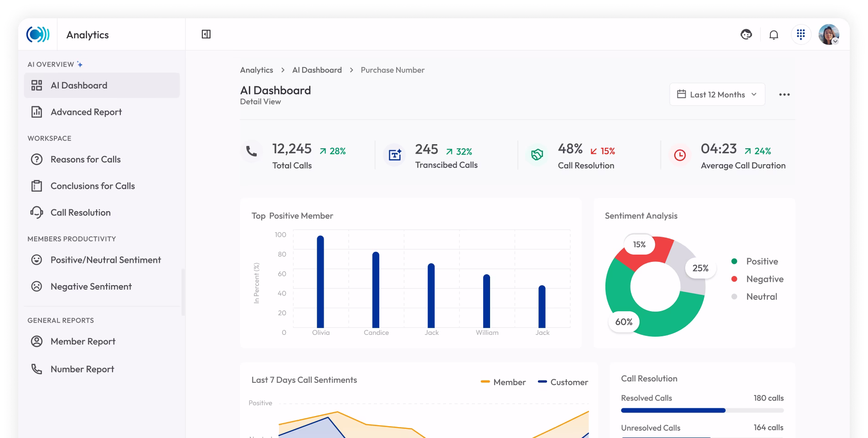Click the Number Report phone icon

[36, 369]
